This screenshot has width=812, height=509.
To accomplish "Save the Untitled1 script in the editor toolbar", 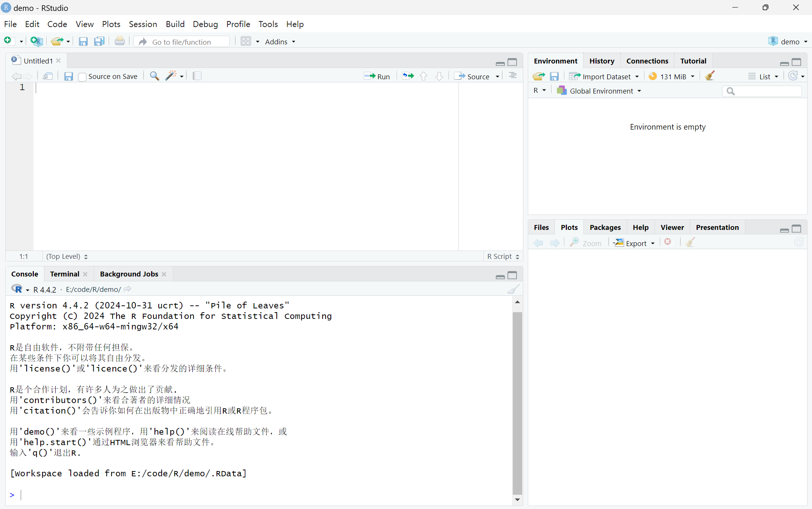I will [x=68, y=76].
